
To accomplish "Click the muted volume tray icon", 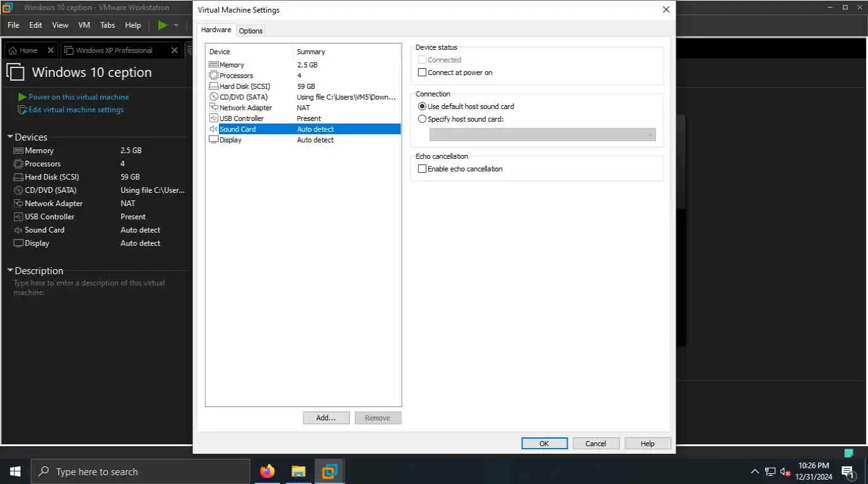I will 785,471.
